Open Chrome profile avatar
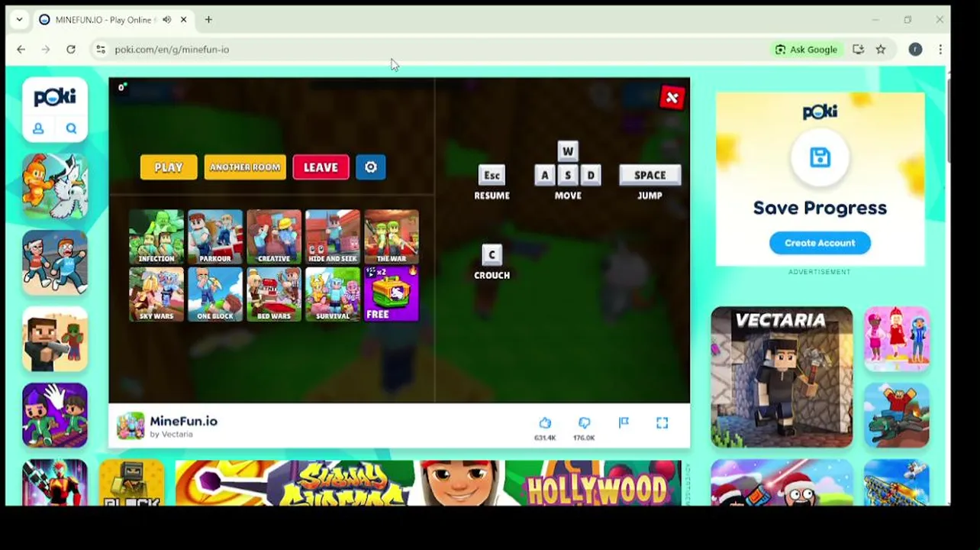 point(915,50)
